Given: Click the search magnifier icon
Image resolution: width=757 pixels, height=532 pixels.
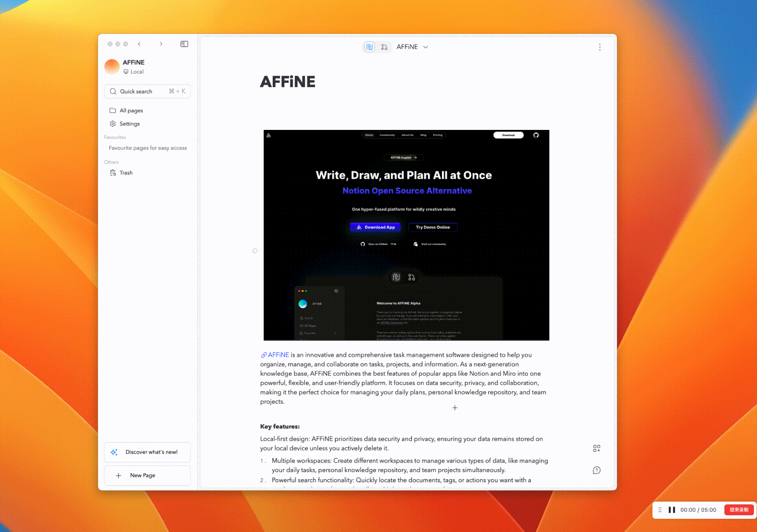Looking at the screenshot, I should [x=113, y=91].
